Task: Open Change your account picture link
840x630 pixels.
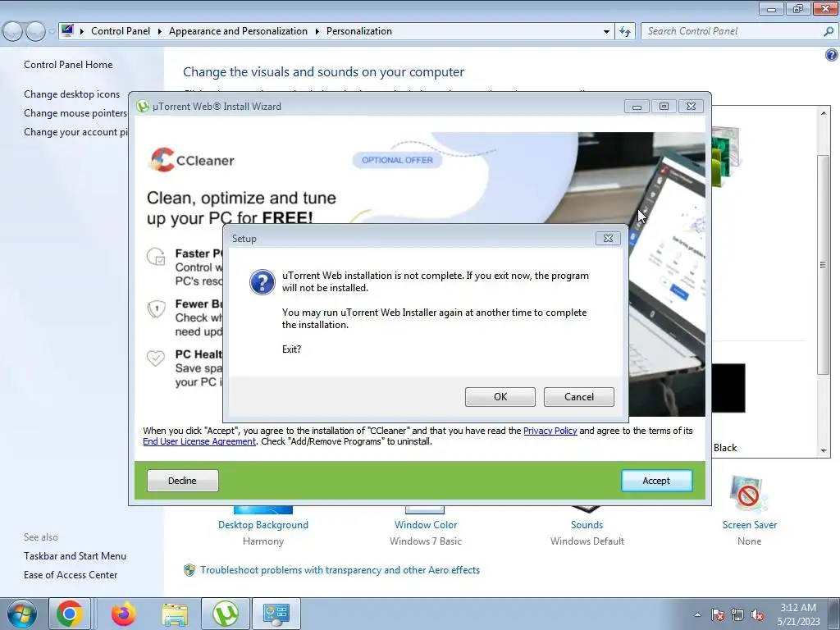Action: (x=75, y=132)
